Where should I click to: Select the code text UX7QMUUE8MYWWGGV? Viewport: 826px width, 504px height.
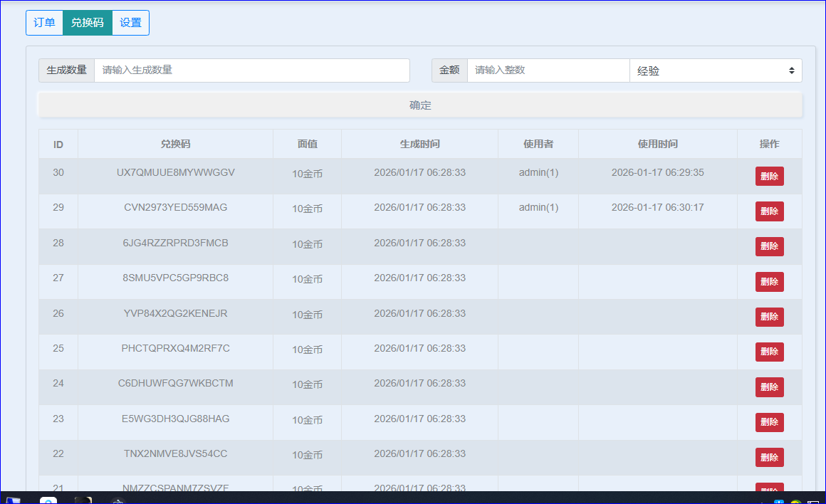click(175, 172)
